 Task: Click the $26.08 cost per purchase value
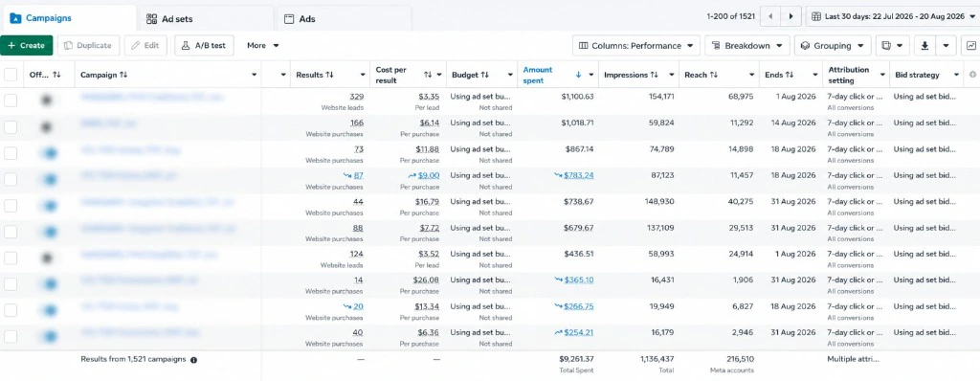[426, 280]
